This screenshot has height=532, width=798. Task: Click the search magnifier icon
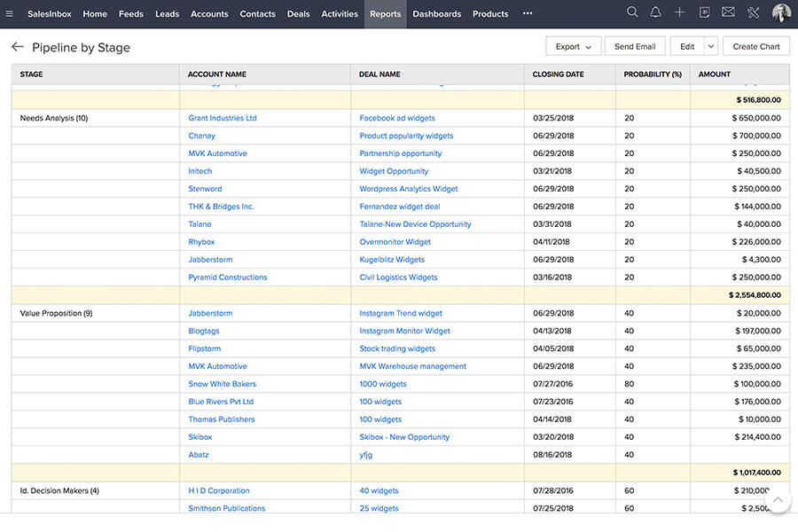pos(632,12)
